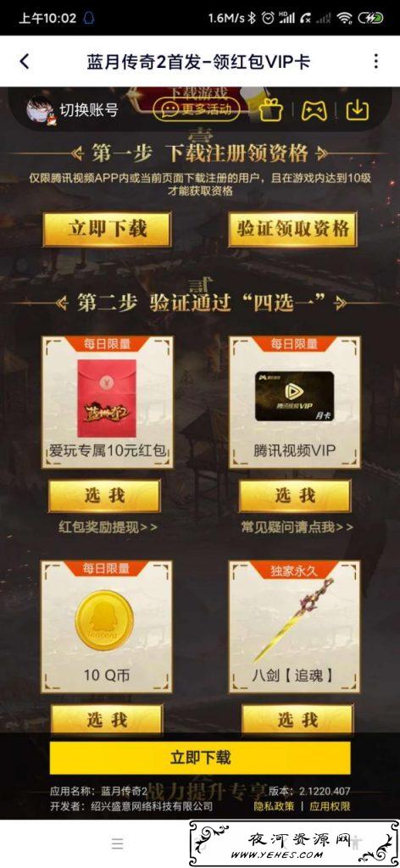The height and width of the screenshot is (868, 400).
Task: Open the three-dot overflow menu
Action: coord(376,61)
